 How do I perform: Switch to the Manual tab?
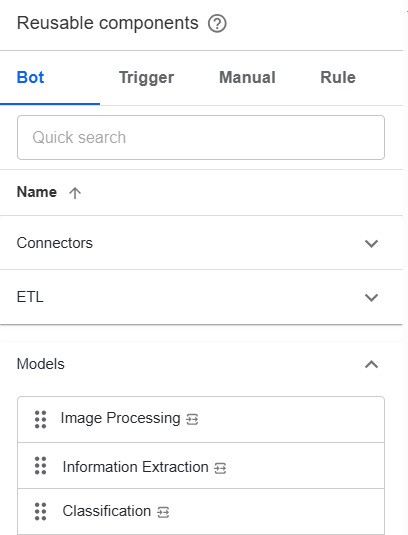(x=247, y=77)
